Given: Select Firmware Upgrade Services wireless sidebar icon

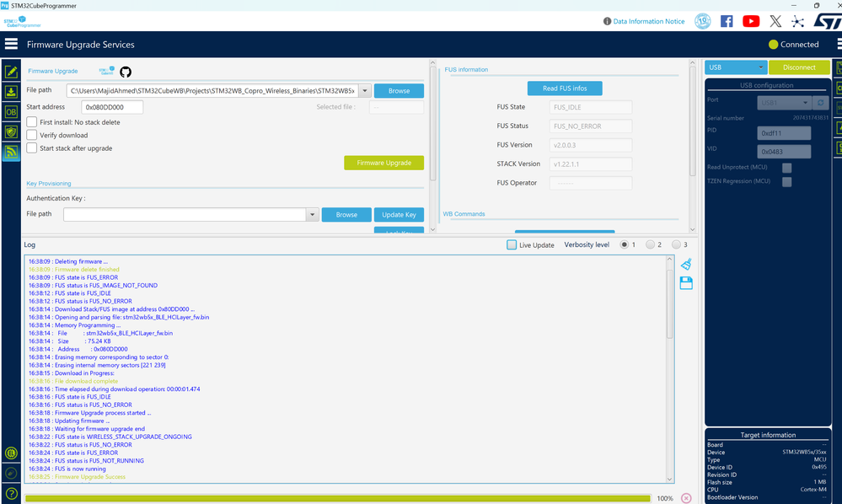Looking at the screenshot, I should pyautogui.click(x=11, y=153).
